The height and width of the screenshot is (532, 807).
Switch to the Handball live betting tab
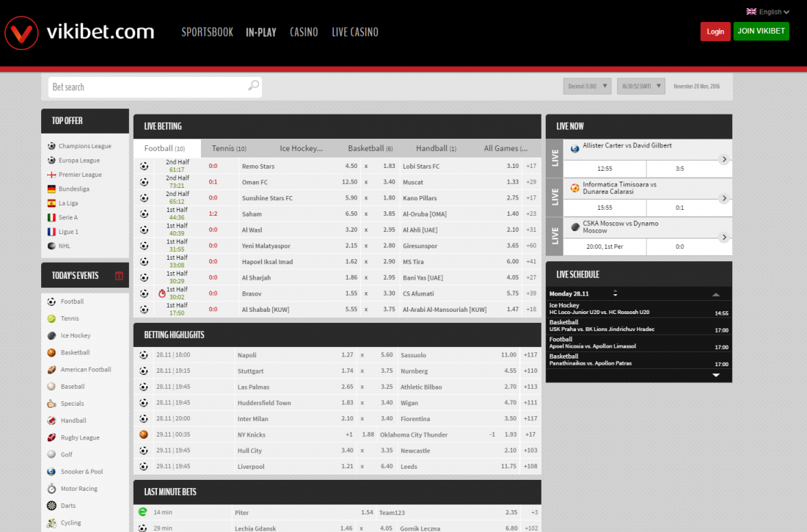436,148
